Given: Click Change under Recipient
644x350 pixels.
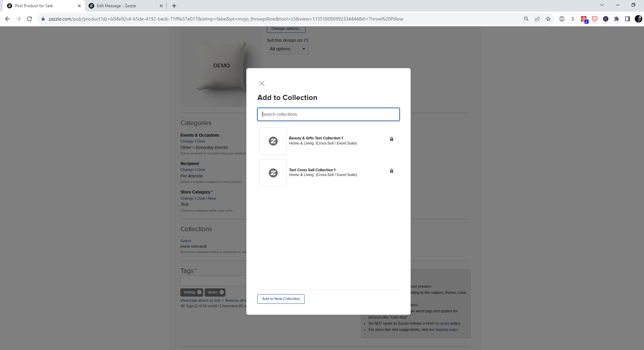Looking at the screenshot, I should pyautogui.click(x=187, y=170).
